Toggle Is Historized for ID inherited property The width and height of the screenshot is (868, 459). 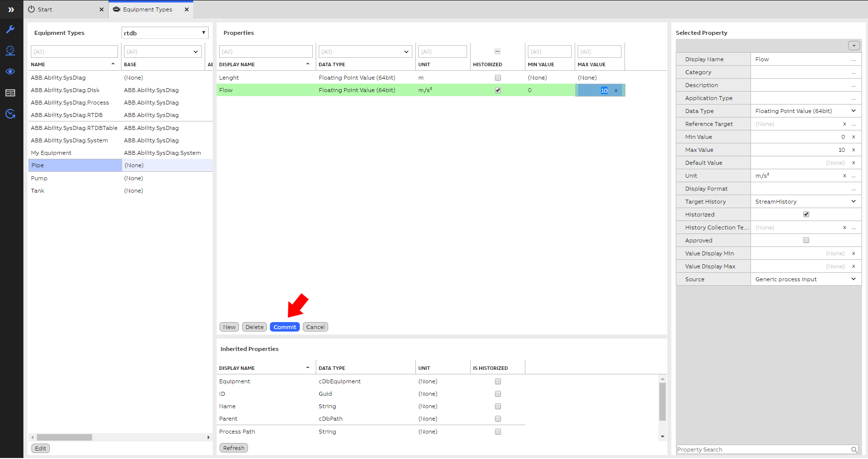click(498, 394)
